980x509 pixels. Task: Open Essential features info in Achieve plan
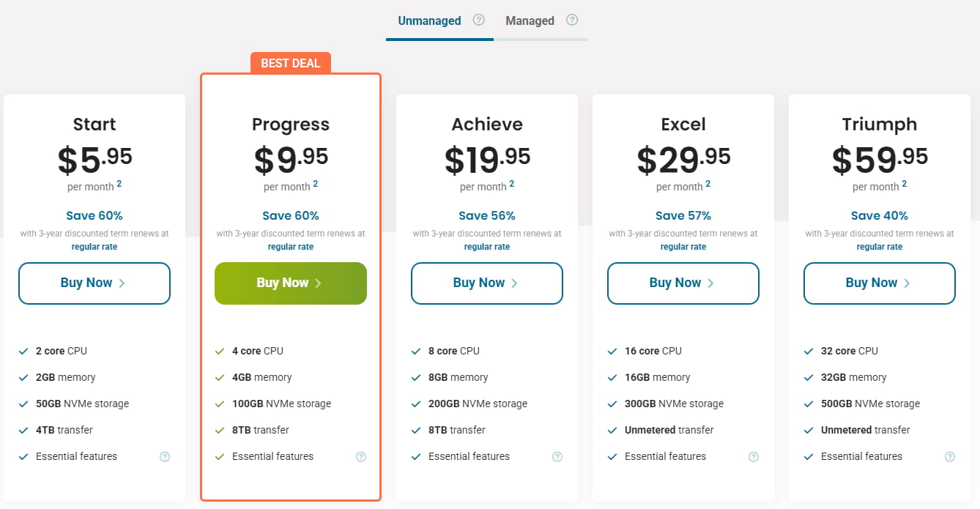point(557,457)
